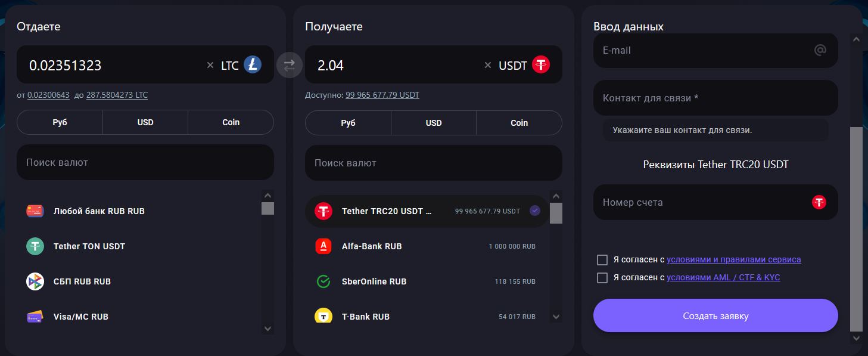This screenshot has width=868, height=356.
Task: Click the swap currencies arrows icon
Action: pyautogui.click(x=289, y=65)
